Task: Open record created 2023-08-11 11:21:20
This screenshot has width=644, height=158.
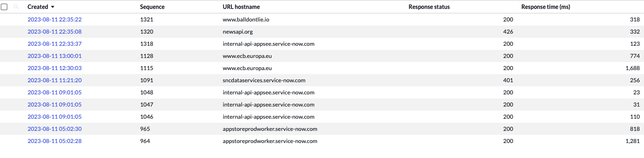Action: coord(54,80)
